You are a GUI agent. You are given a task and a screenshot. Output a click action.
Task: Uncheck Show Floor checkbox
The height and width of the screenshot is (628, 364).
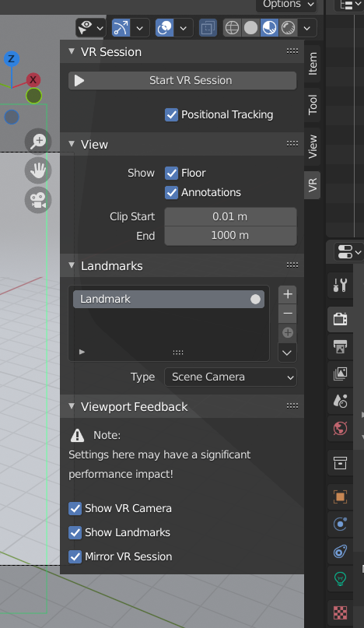(x=171, y=173)
